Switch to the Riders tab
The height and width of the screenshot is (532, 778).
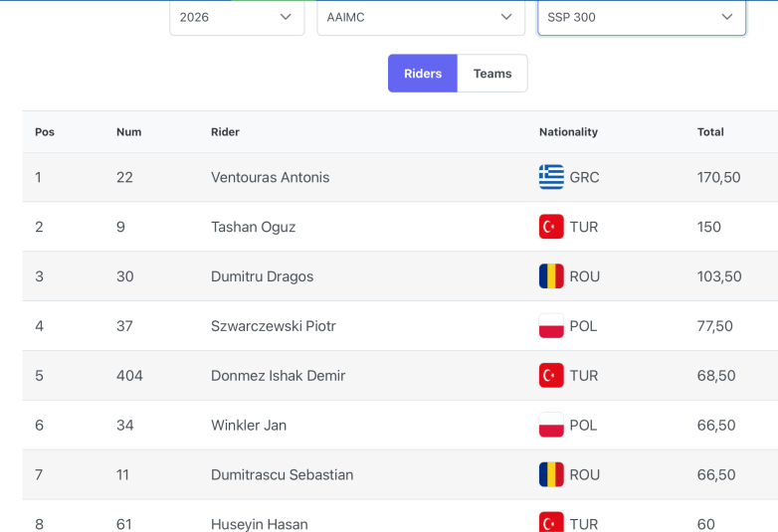click(x=423, y=74)
